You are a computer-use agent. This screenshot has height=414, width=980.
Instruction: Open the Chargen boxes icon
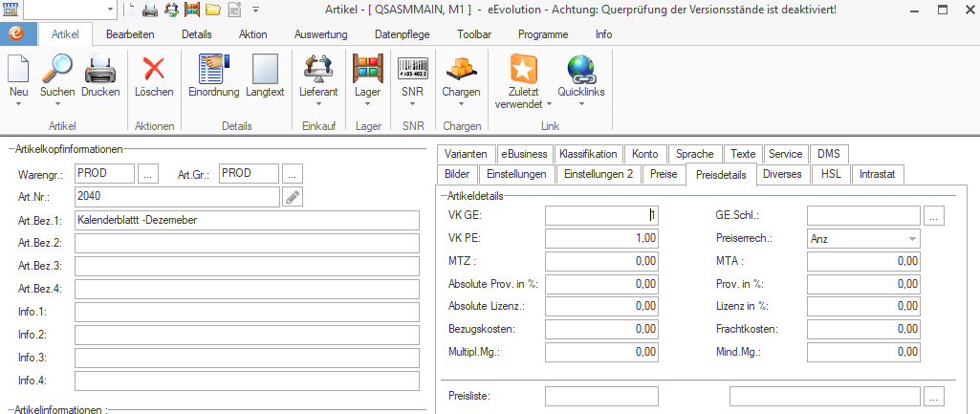coord(461,70)
